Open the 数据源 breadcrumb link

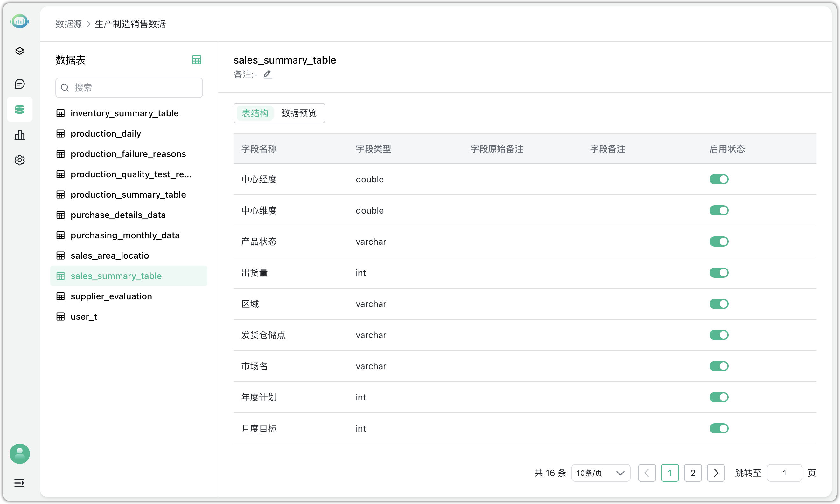pyautogui.click(x=68, y=24)
